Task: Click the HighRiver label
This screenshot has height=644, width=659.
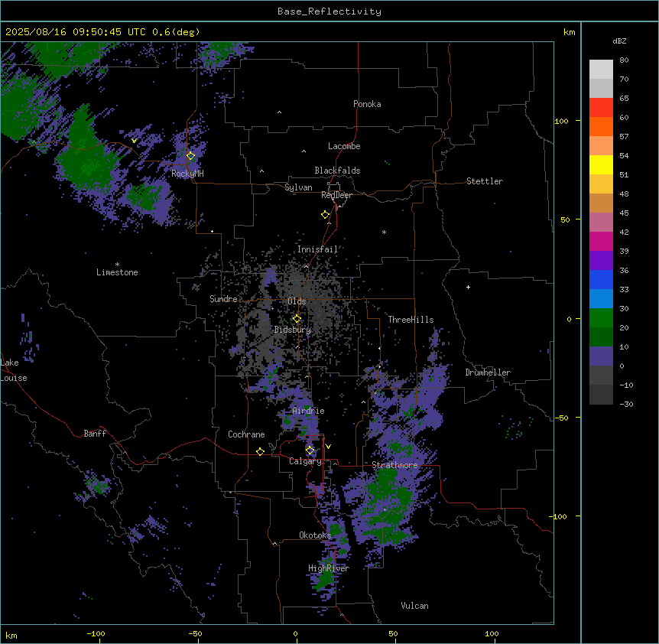Action: point(329,568)
